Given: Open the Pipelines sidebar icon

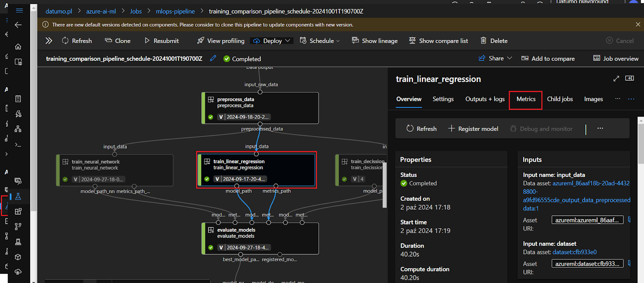Looking at the screenshot, I should click(x=18, y=227).
